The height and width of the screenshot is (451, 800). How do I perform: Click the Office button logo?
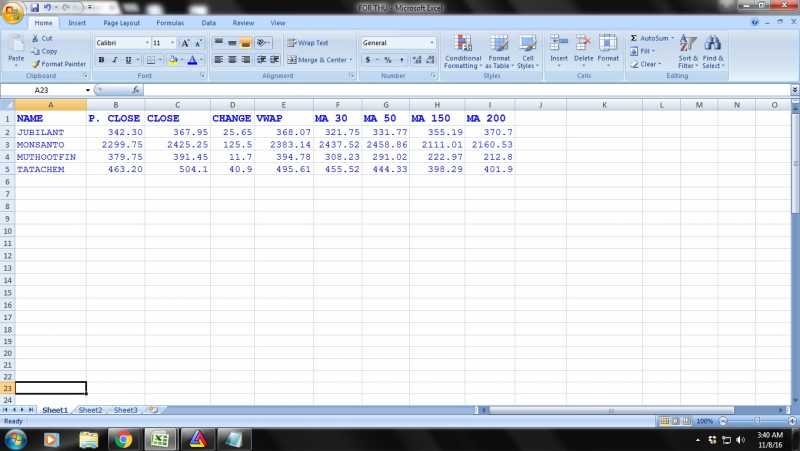click(13, 11)
